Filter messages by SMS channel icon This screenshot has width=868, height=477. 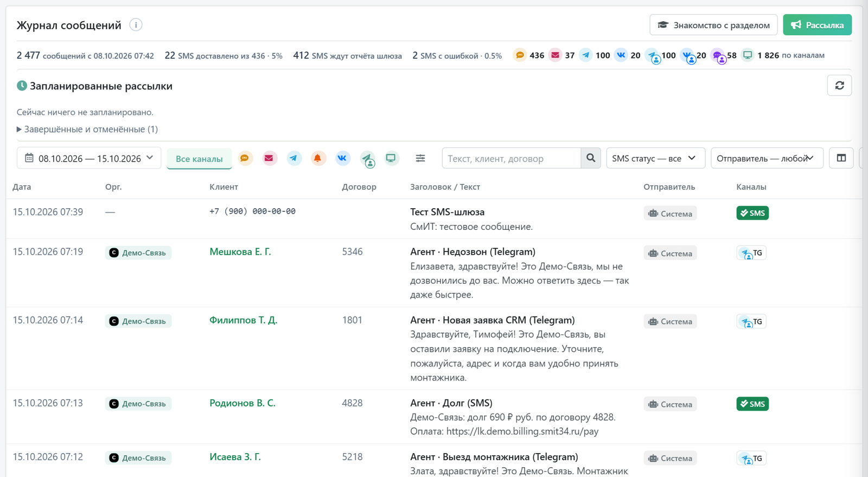[x=245, y=158]
